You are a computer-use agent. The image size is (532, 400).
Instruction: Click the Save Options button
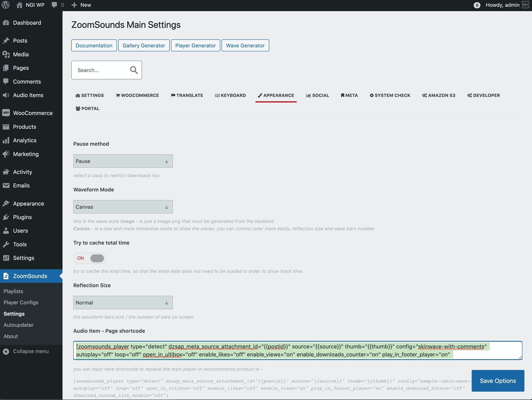[x=498, y=381]
